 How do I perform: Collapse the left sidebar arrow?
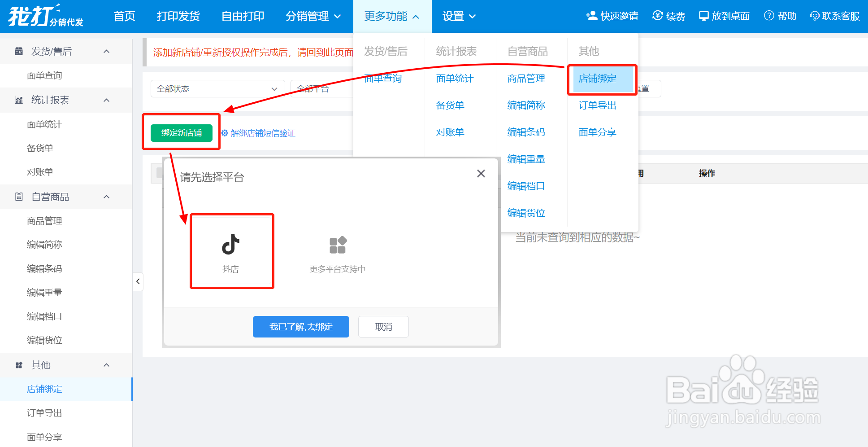(x=138, y=281)
